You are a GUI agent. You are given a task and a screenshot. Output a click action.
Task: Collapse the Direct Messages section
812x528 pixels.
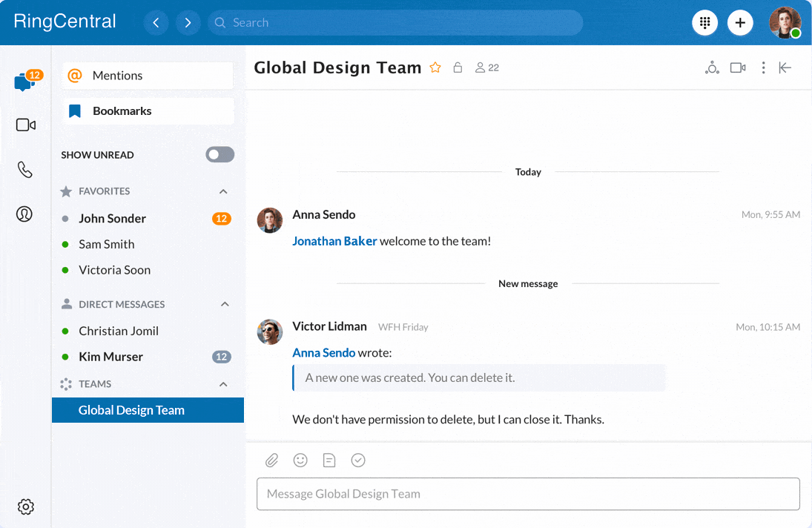pos(225,304)
